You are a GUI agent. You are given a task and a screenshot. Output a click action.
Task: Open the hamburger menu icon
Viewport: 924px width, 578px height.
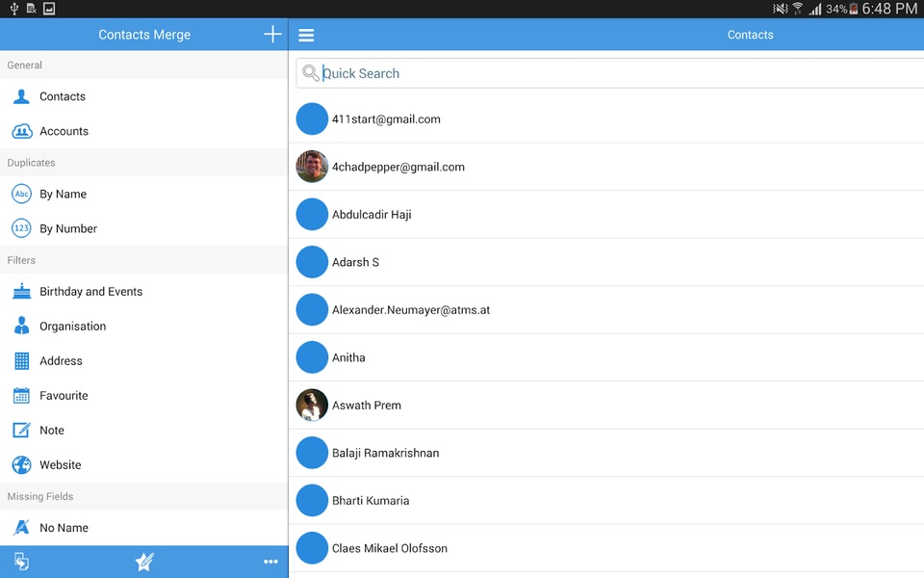click(x=306, y=35)
